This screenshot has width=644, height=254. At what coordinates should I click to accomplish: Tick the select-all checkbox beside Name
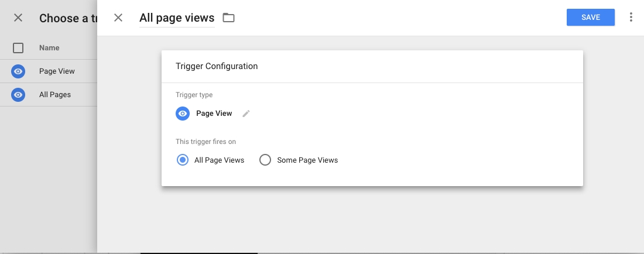pos(18,48)
